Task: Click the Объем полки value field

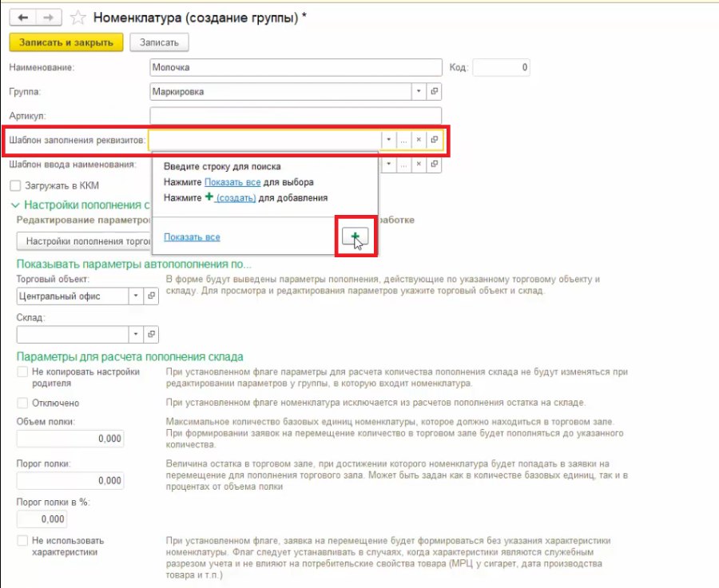Action: pos(70,439)
